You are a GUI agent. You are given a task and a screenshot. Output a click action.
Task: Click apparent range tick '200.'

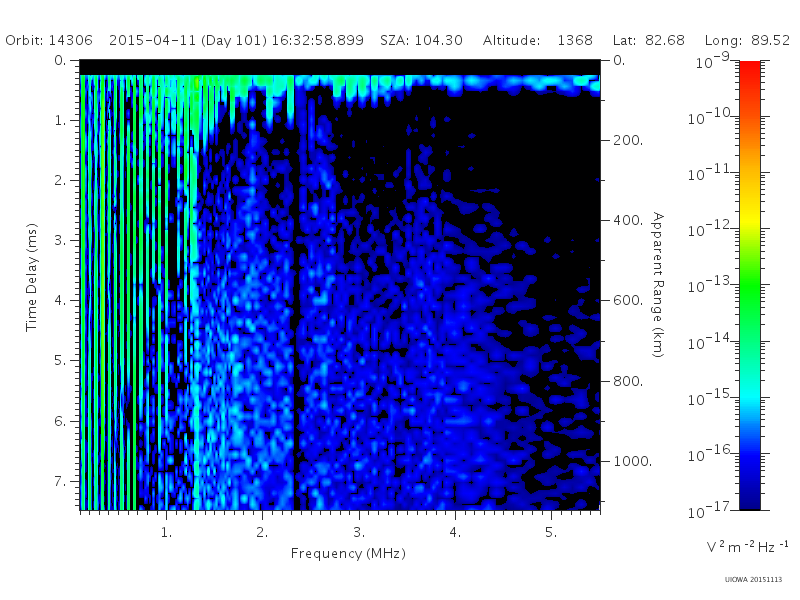[x=628, y=140]
